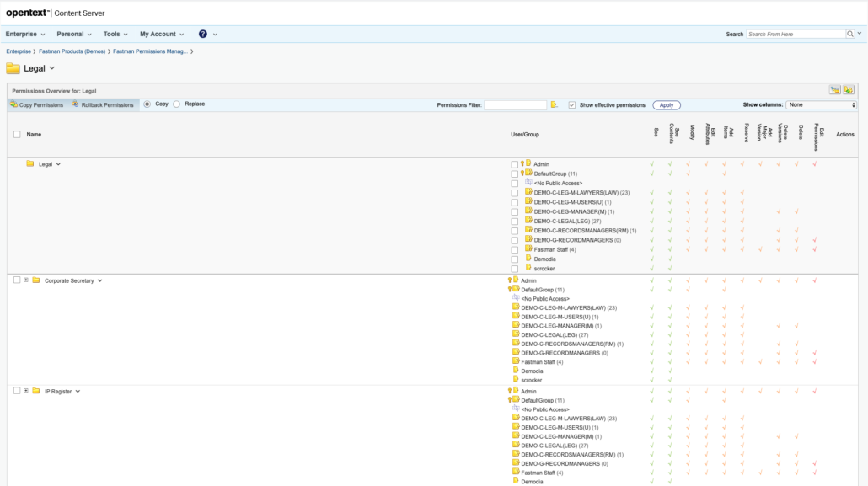Select the Replace radio button
868x486 pixels.
tap(177, 104)
